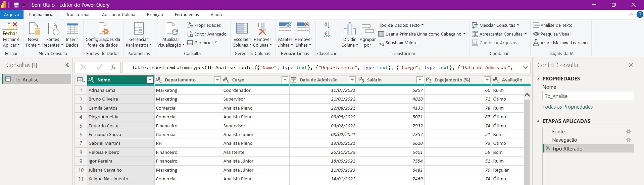Click Análise de Texto
The image size is (644, 185).
coord(553,25)
